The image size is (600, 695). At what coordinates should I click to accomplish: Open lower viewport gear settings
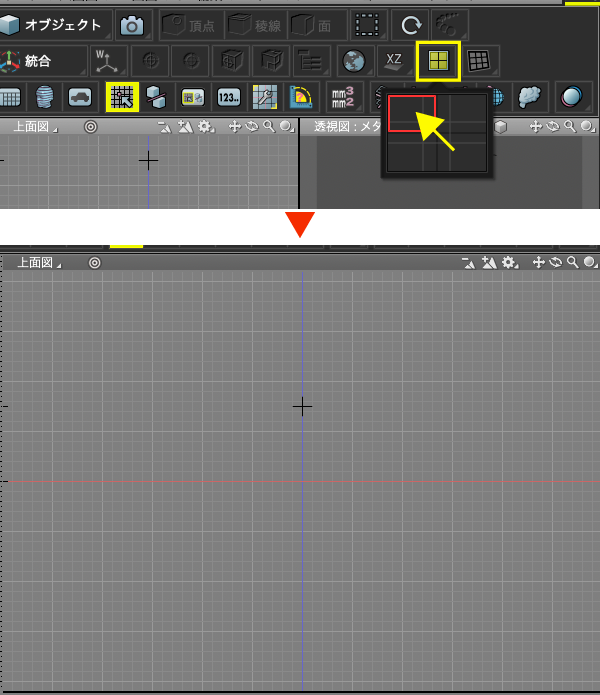click(510, 263)
